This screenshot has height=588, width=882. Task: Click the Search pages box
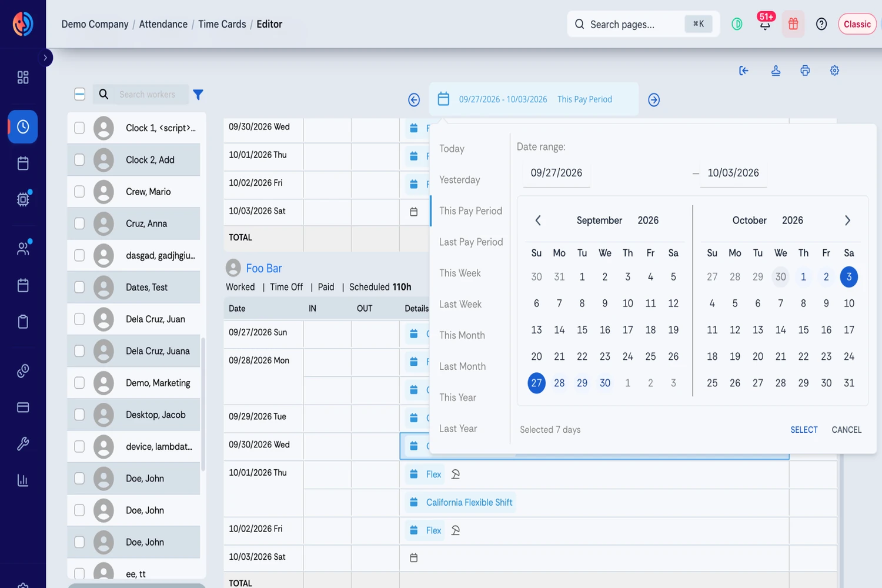coord(643,24)
